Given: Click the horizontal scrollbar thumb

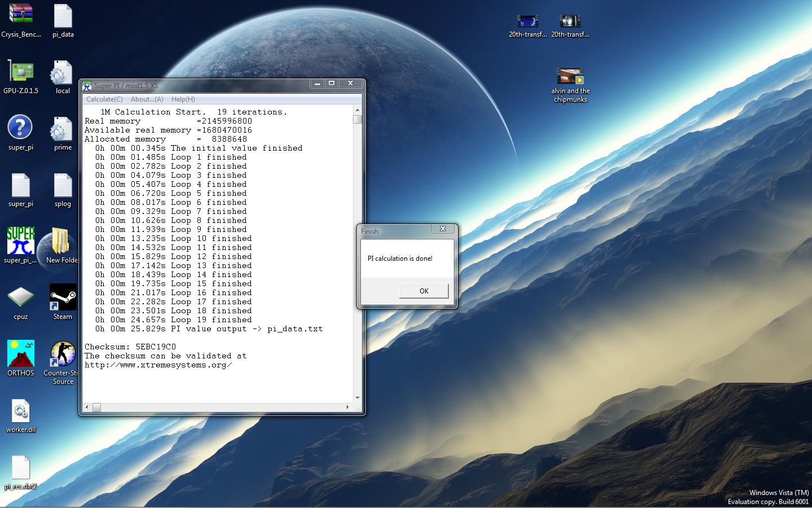Looking at the screenshot, I should coord(96,407).
